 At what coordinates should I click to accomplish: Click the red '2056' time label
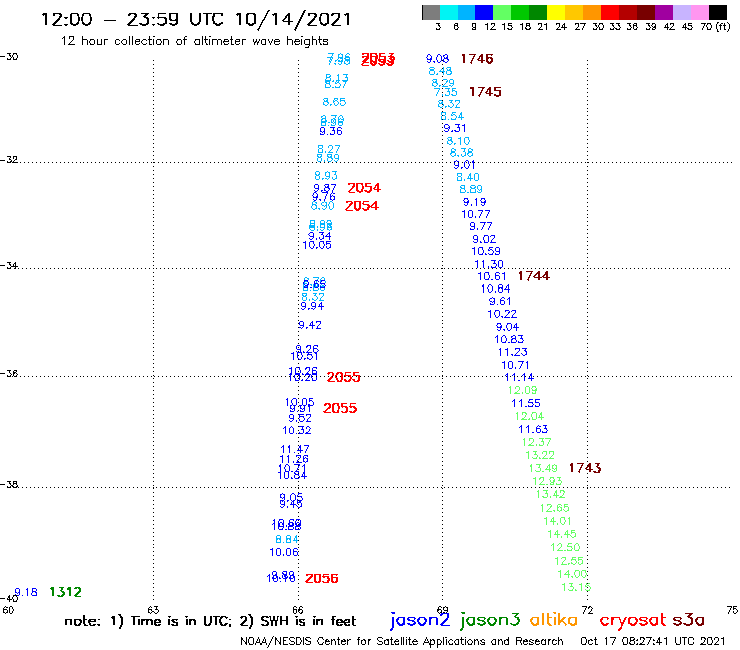pyautogui.click(x=321, y=578)
